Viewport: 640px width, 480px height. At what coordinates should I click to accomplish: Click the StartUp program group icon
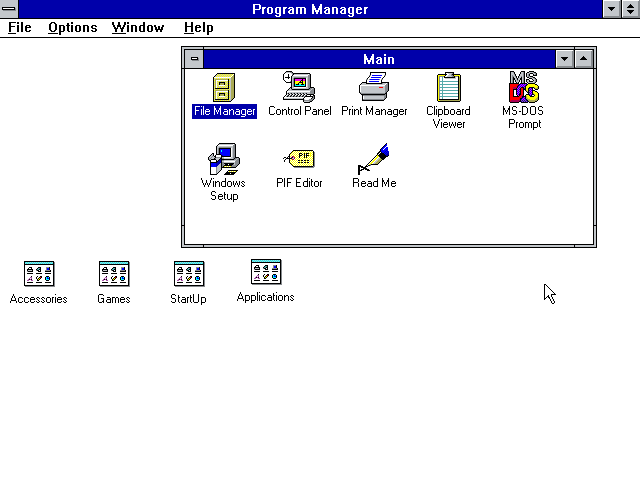click(x=188, y=274)
